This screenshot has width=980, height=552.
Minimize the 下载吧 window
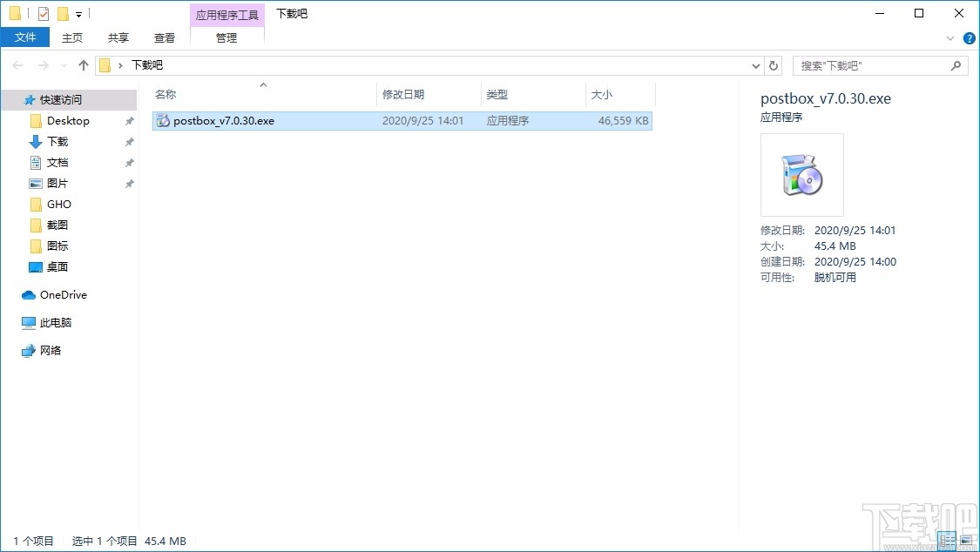[879, 13]
